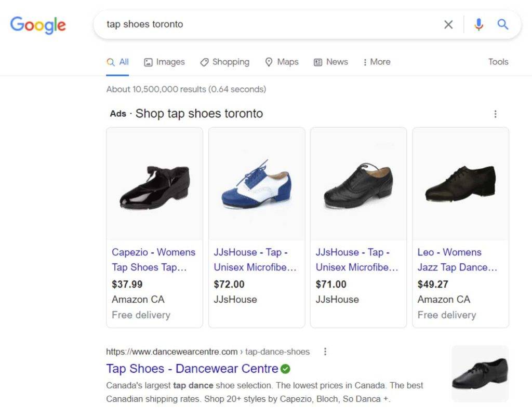The width and height of the screenshot is (532, 418).
Task: Open the Capezio Womens Tap Shoes link
Action: [154, 260]
